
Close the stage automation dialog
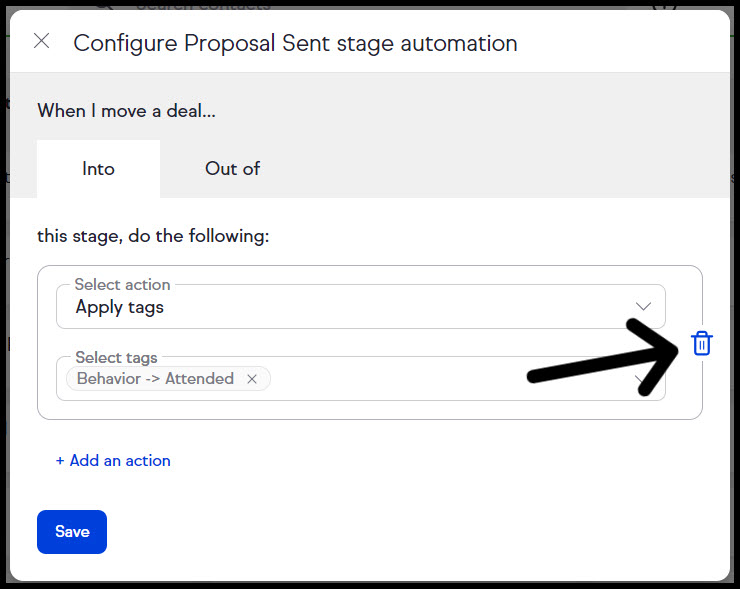tap(41, 41)
